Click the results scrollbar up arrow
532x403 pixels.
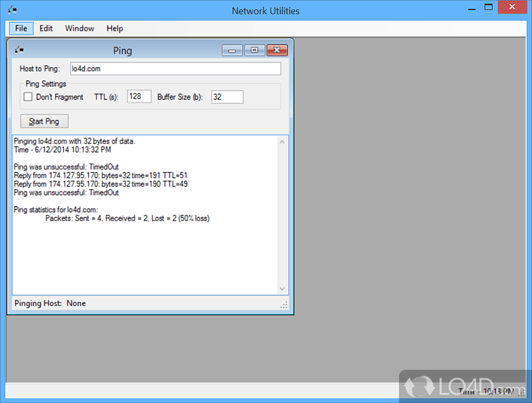point(282,142)
